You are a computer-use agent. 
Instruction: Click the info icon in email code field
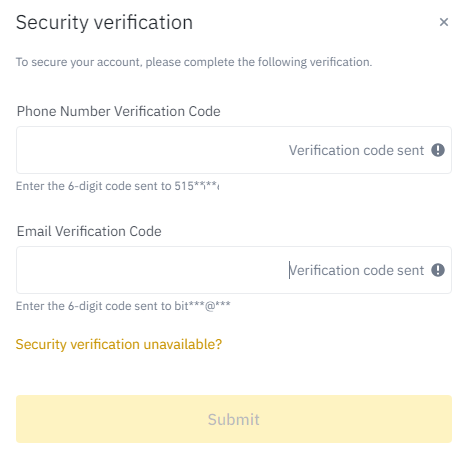tap(438, 270)
